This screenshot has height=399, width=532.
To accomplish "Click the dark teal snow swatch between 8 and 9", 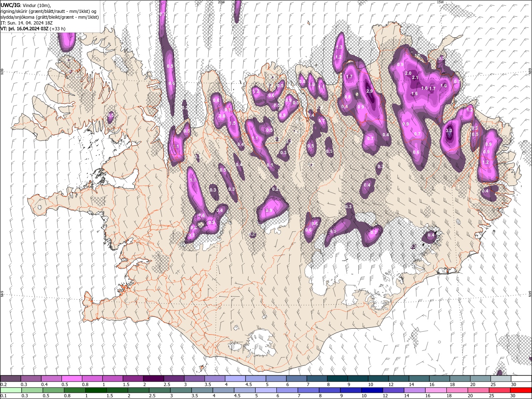I will click(x=337, y=379).
